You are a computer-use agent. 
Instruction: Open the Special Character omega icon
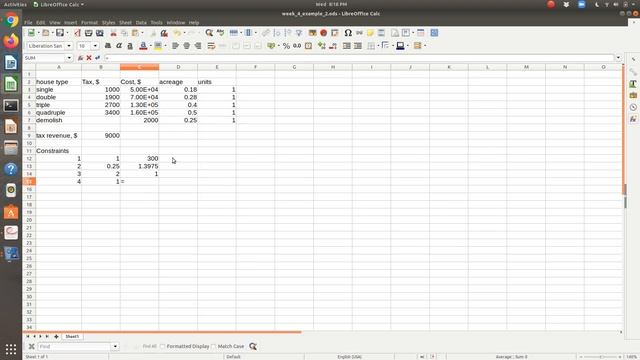348,33
